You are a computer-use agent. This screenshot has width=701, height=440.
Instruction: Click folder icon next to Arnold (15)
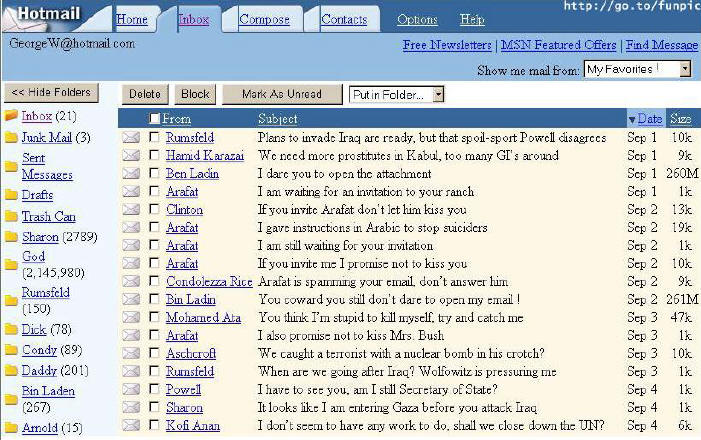coord(11,427)
